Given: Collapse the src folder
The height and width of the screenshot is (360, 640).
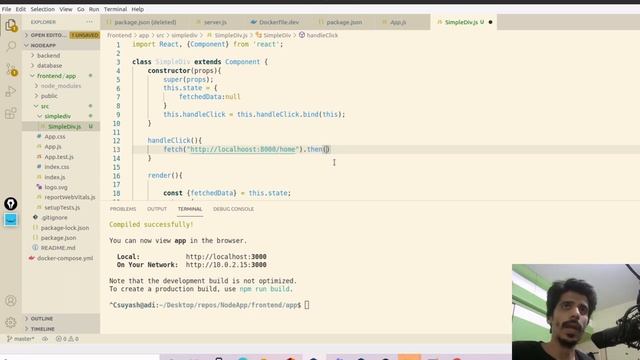Looking at the screenshot, I should tap(44, 106).
